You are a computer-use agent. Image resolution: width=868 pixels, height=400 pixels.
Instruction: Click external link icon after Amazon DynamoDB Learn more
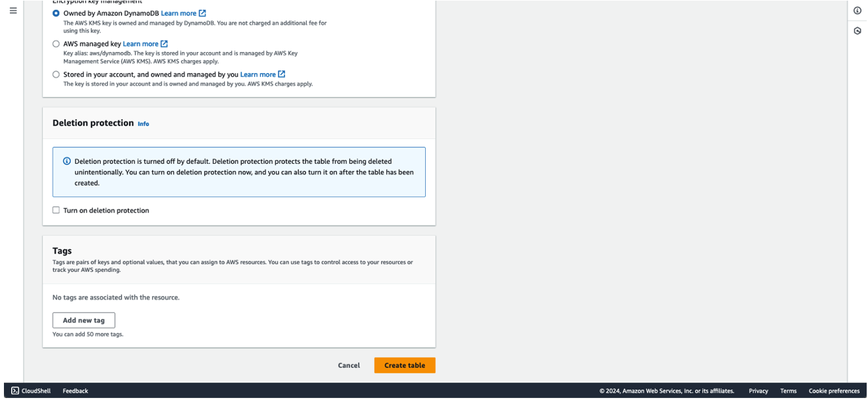pyautogui.click(x=202, y=13)
